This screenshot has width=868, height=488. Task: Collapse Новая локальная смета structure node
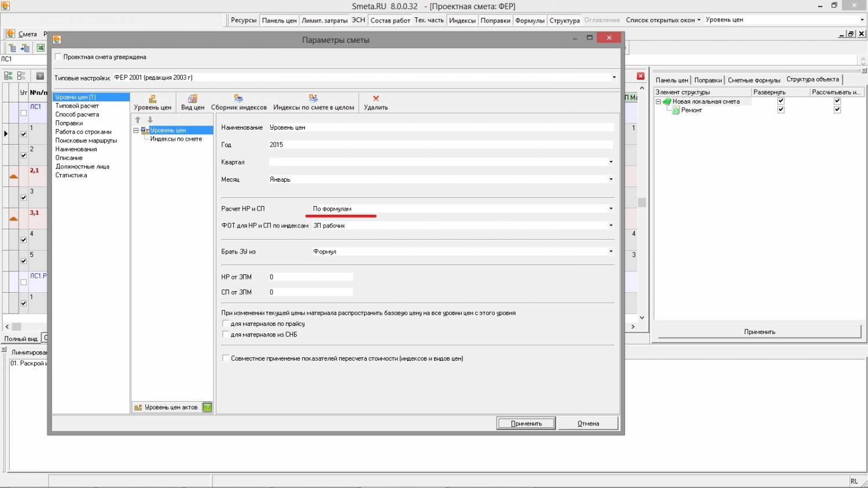click(658, 101)
